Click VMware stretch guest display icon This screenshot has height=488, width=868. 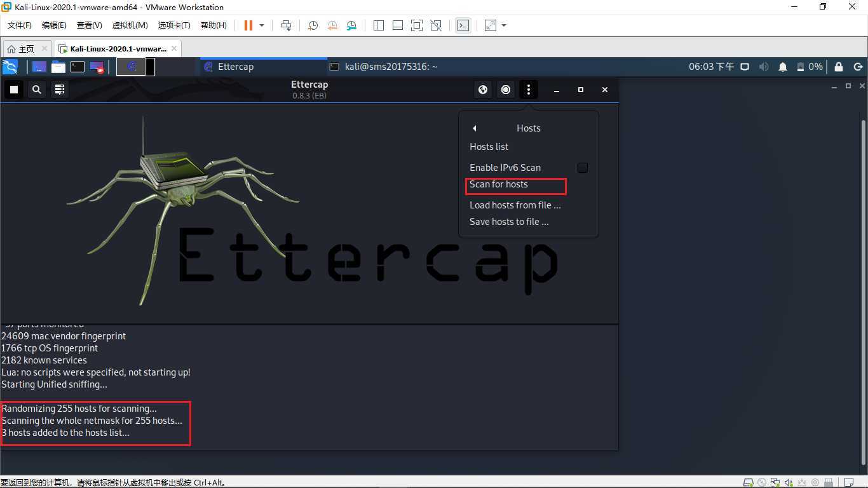pyautogui.click(x=490, y=25)
